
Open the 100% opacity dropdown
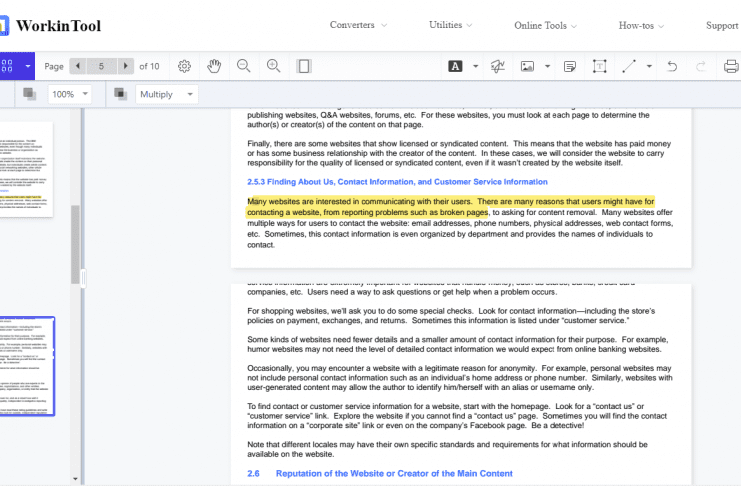pos(69,94)
